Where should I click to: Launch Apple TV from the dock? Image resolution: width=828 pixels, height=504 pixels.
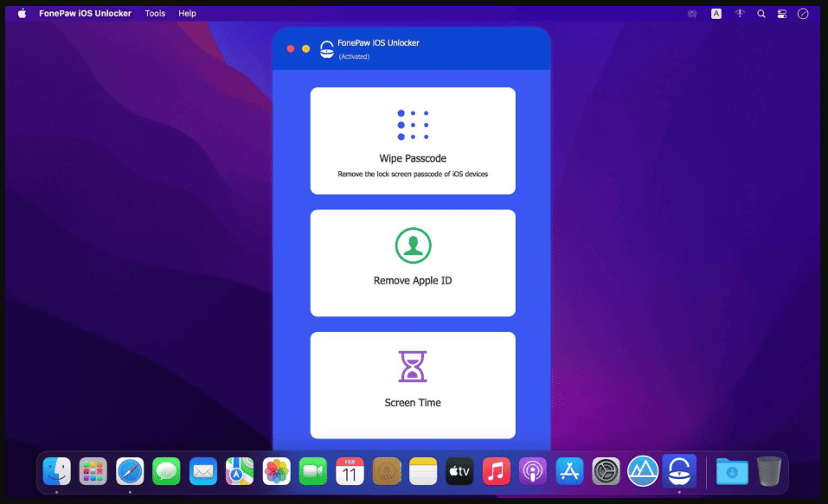click(x=459, y=471)
